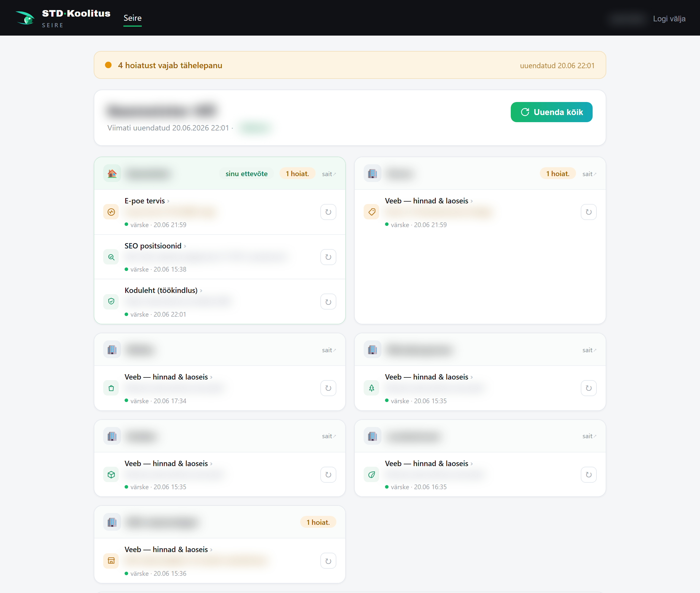Click the storefront icon dated 15:36
Screen dimensions: 700x593
(111, 560)
